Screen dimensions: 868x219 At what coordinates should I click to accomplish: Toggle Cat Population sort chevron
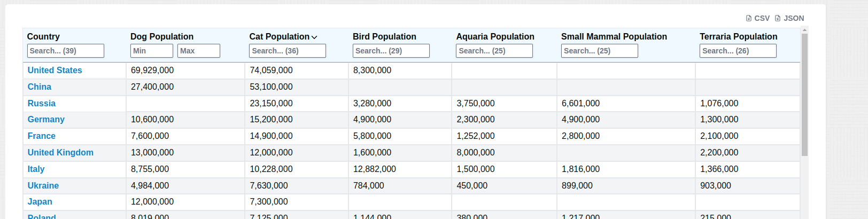tap(314, 37)
